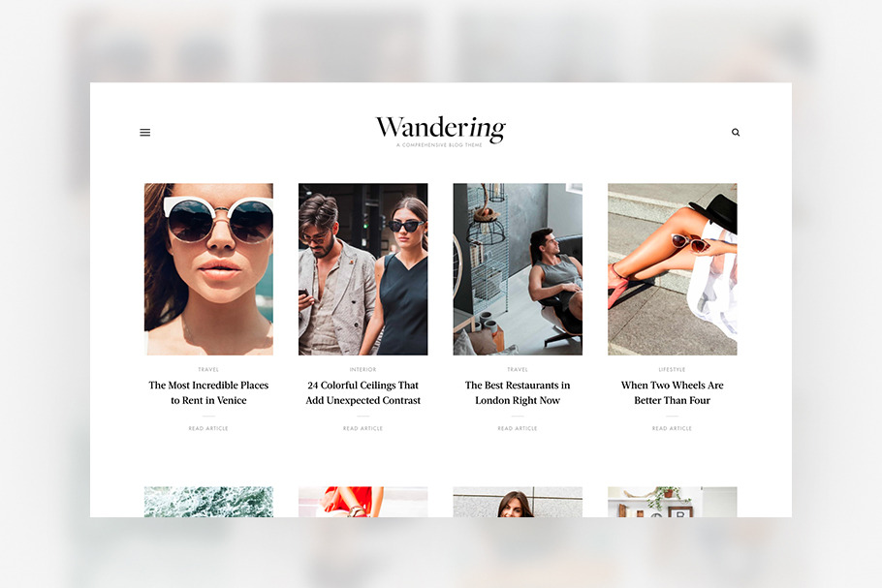This screenshot has height=588, width=882.
Task: Open the woman with round sunglasses thumbnail
Action: pos(208,268)
